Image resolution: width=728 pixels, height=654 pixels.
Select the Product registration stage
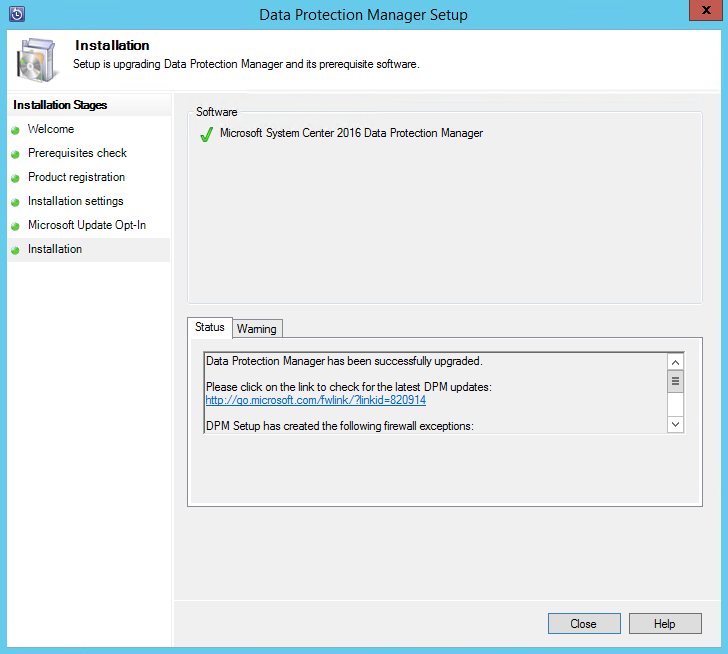point(76,177)
